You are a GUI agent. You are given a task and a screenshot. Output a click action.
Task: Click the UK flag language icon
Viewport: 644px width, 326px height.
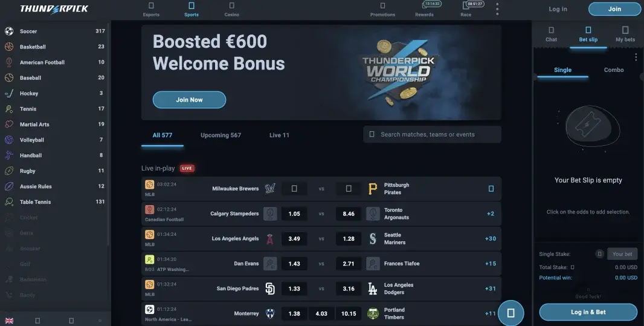pos(9,321)
